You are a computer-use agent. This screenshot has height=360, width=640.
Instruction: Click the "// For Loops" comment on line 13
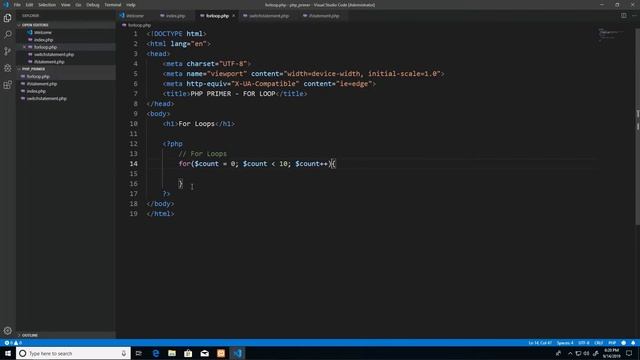click(x=202, y=154)
